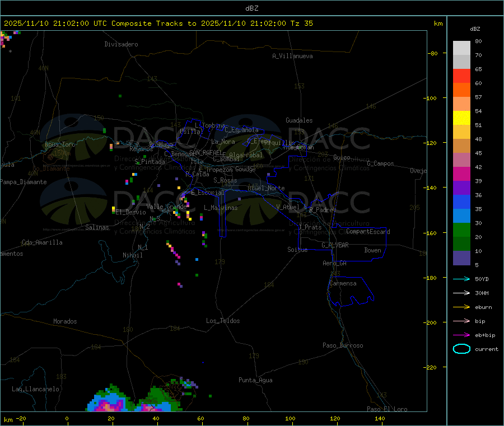Click the 'Lag.Llancanelo' map label

pos(35,389)
